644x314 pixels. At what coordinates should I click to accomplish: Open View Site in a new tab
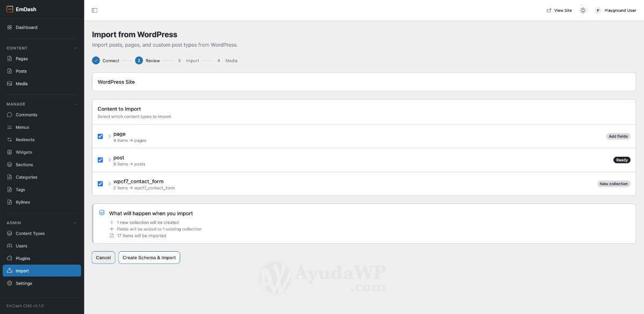(559, 10)
